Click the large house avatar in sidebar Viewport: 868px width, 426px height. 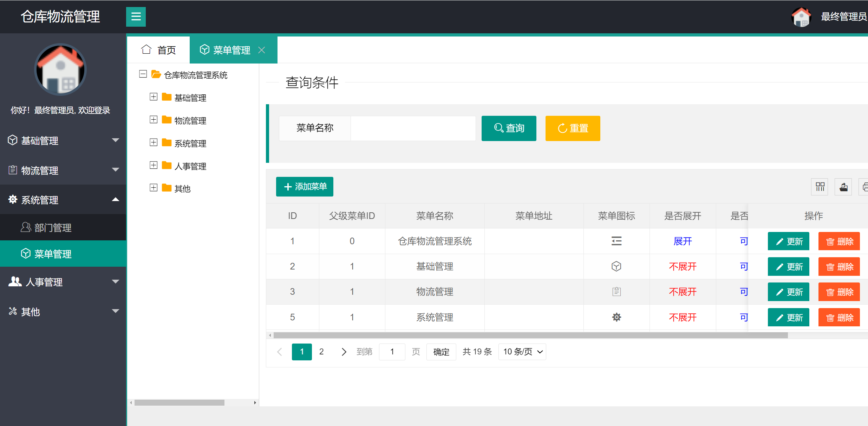[60, 69]
